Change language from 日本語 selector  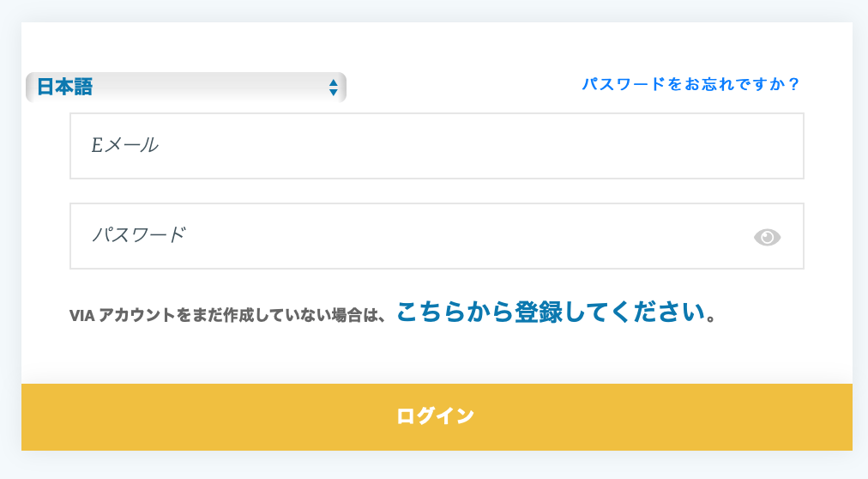pos(185,87)
